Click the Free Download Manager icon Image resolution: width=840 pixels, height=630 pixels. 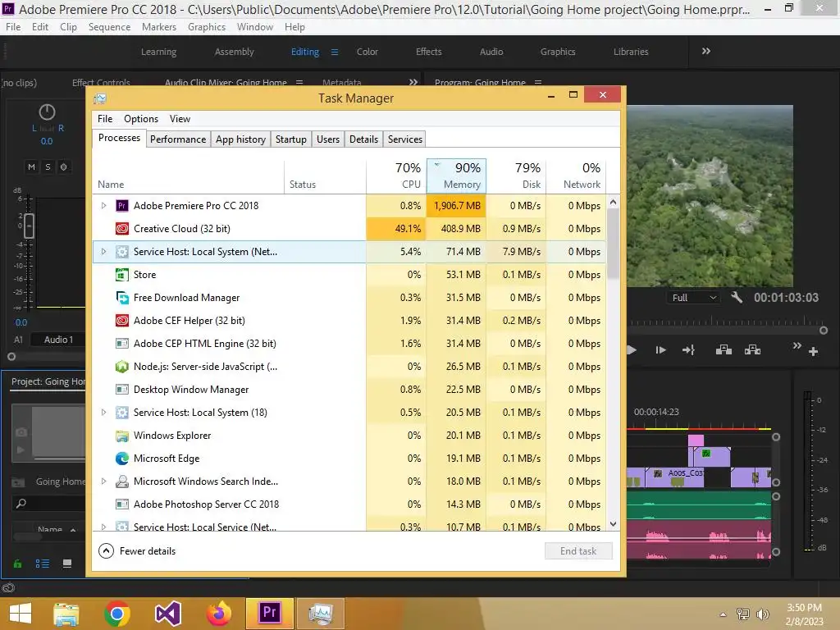[121, 298]
